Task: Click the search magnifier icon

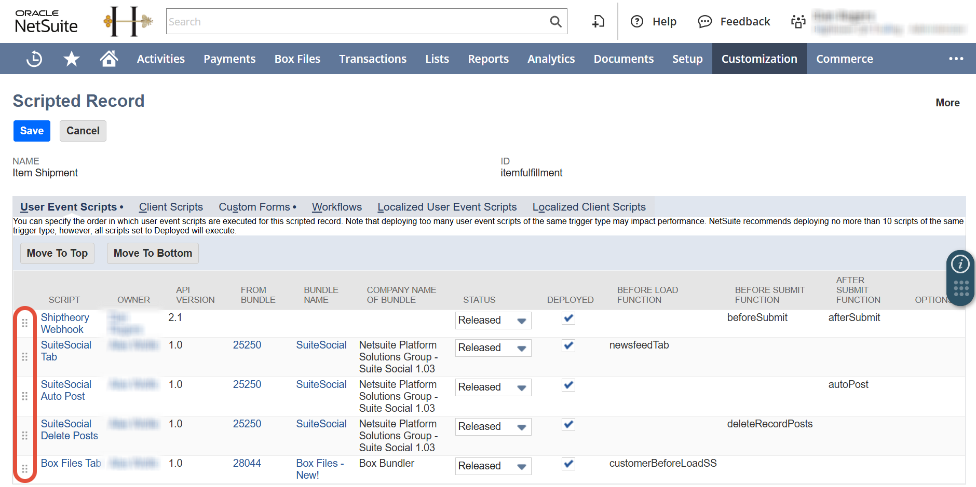Action: pos(556,22)
